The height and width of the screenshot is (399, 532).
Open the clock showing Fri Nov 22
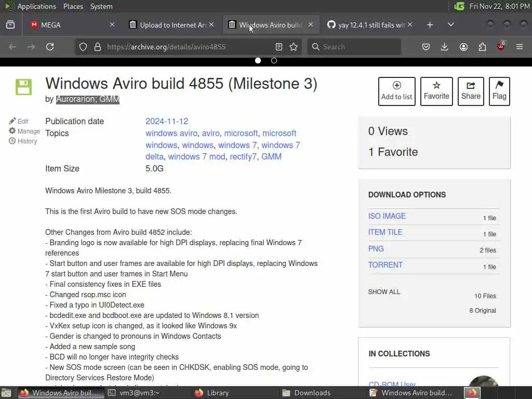pyautogui.click(x=499, y=6)
